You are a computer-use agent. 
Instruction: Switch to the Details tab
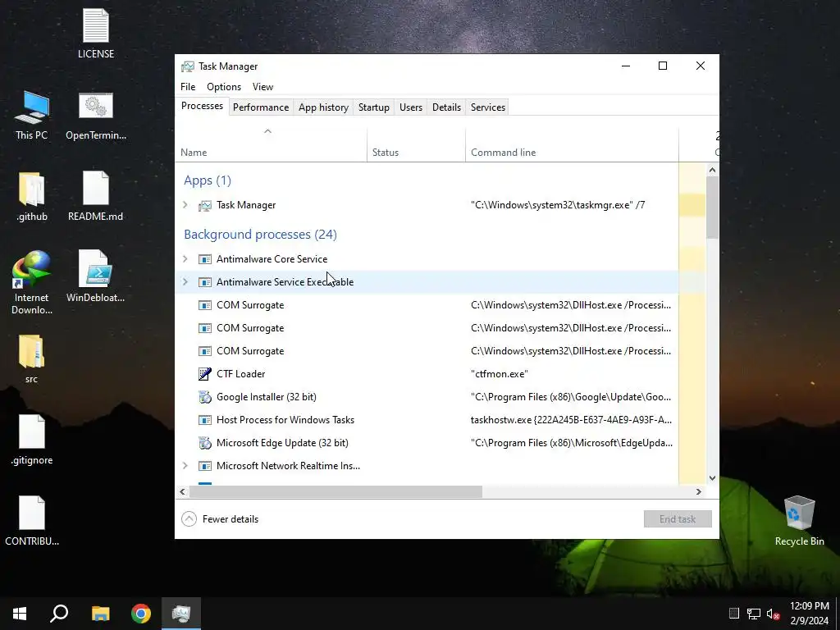point(447,107)
